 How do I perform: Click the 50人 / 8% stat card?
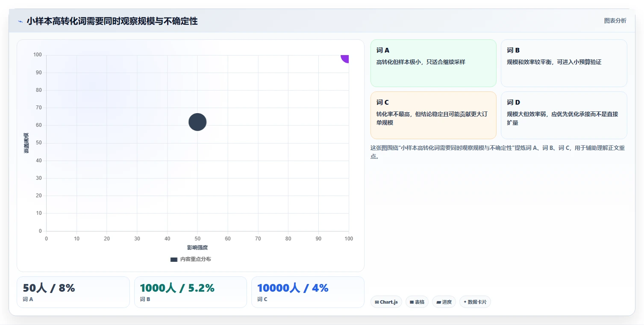pyautogui.click(x=73, y=292)
